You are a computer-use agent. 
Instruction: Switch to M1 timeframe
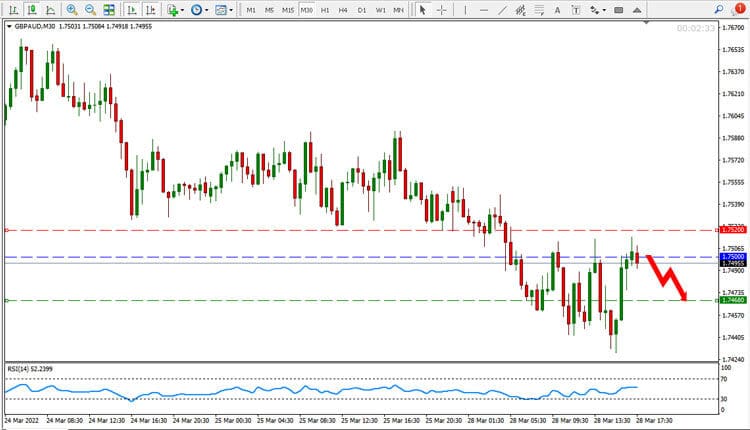tap(251, 10)
